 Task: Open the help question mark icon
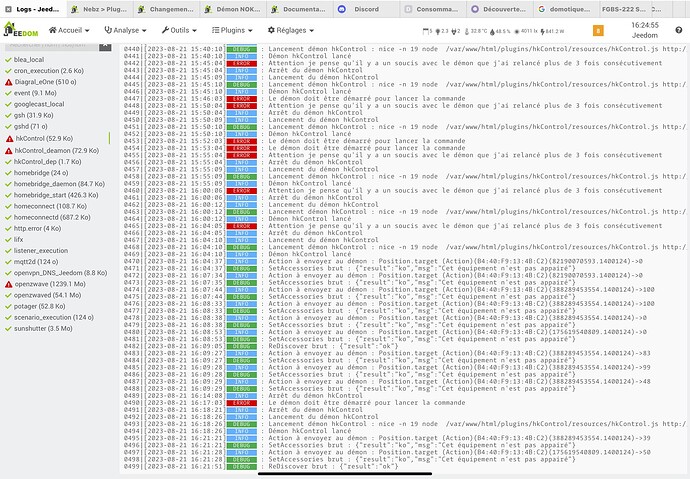click(679, 30)
